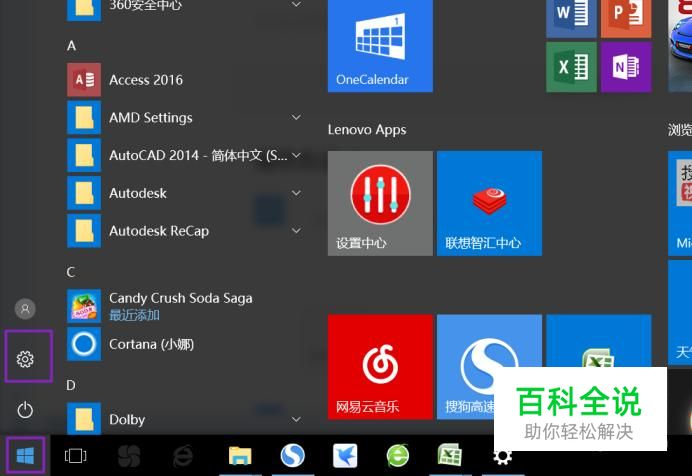Click the 'C' letter group header
This screenshot has width=692, height=476.
71,272
